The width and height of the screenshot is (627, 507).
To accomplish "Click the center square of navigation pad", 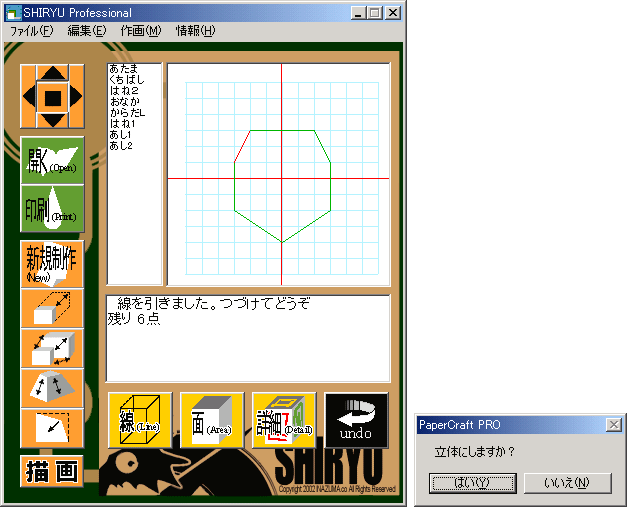I will pyautogui.click(x=53, y=98).
